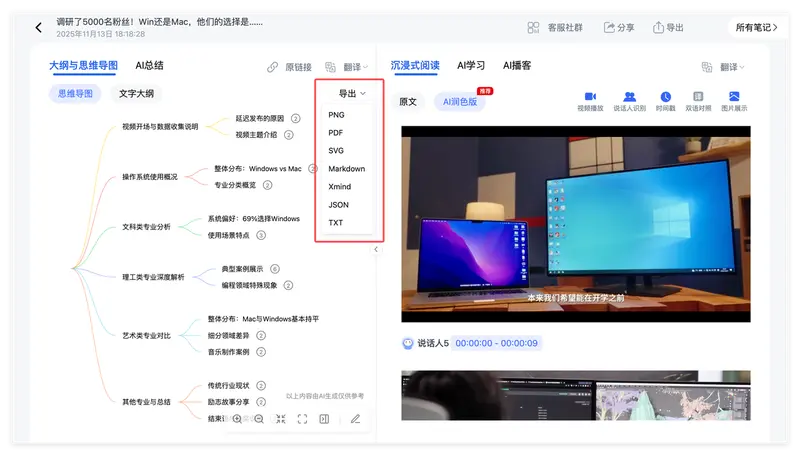Click the 原链接 link icon
800x455 pixels.
click(x=272, y=67)
